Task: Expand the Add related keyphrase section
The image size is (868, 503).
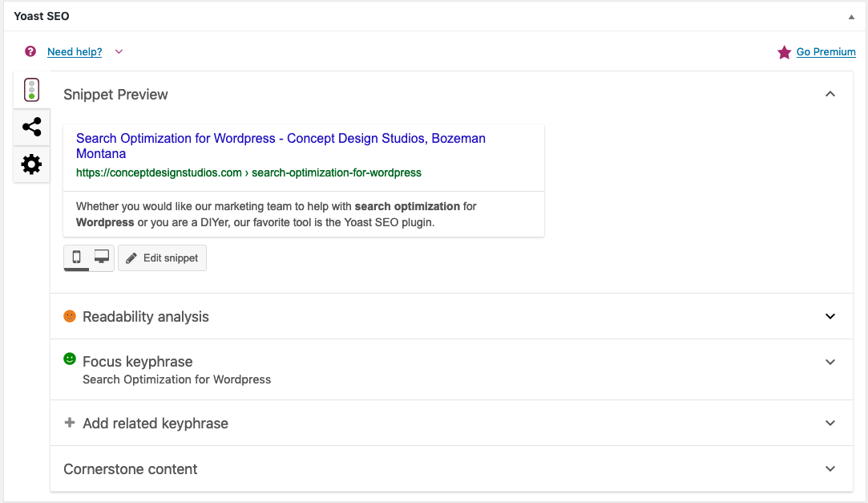Action: point(830,423)
